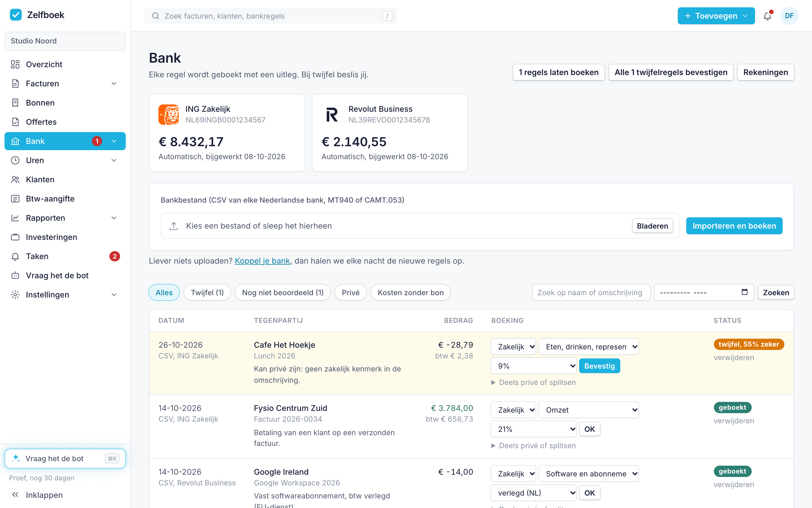
Task: Select the Alles filter tab
Action: [x=164, y=292]
